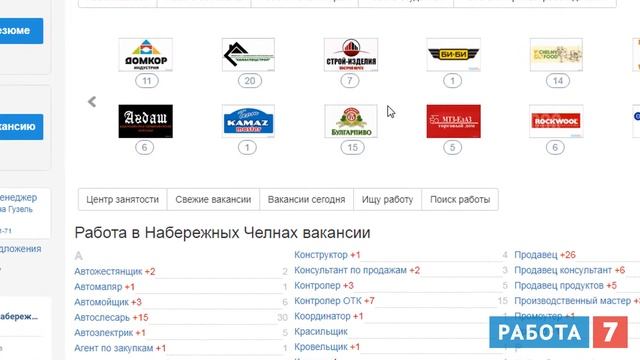Click the blue вакансию button

click(21, 127)
